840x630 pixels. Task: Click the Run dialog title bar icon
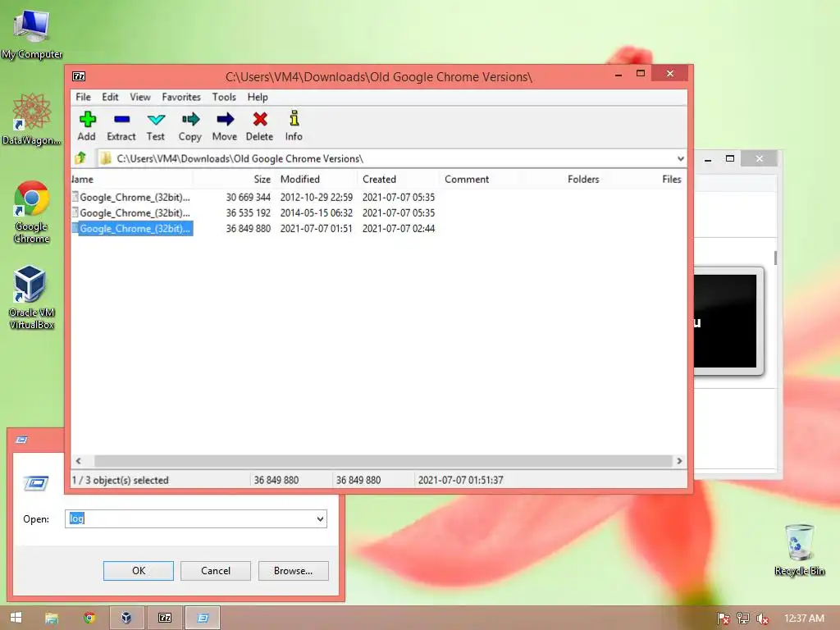21,440
